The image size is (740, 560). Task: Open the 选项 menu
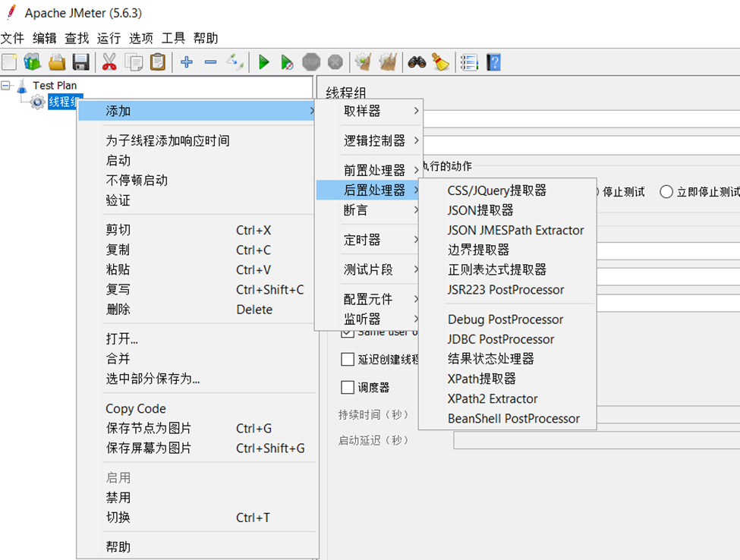(x=141, y=38)
